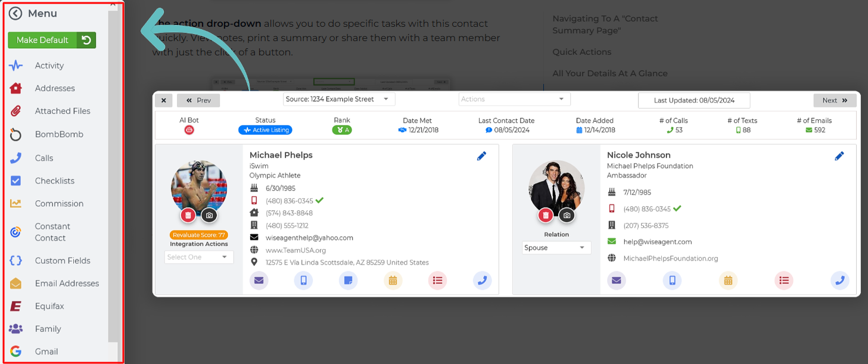Click Nicole Johnson text message phone icon
This screenshot has height=364, width=868.
click(672, 281)
